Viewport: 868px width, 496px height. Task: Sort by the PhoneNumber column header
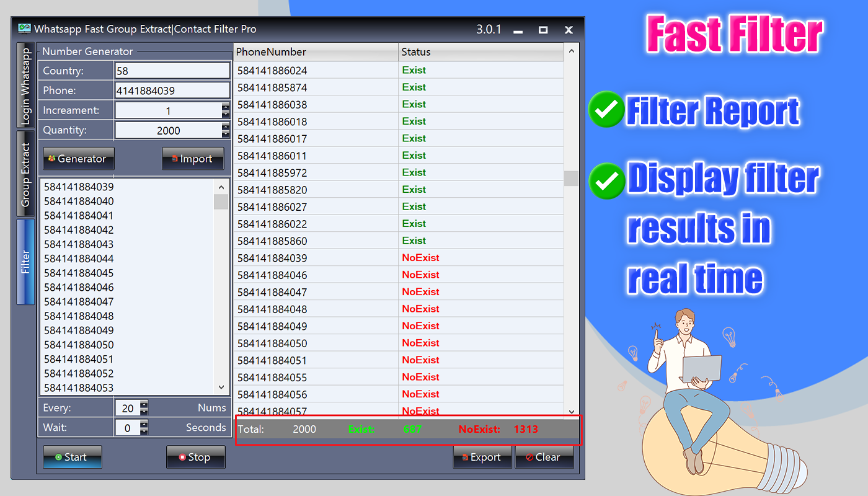(x=316, y=51)
